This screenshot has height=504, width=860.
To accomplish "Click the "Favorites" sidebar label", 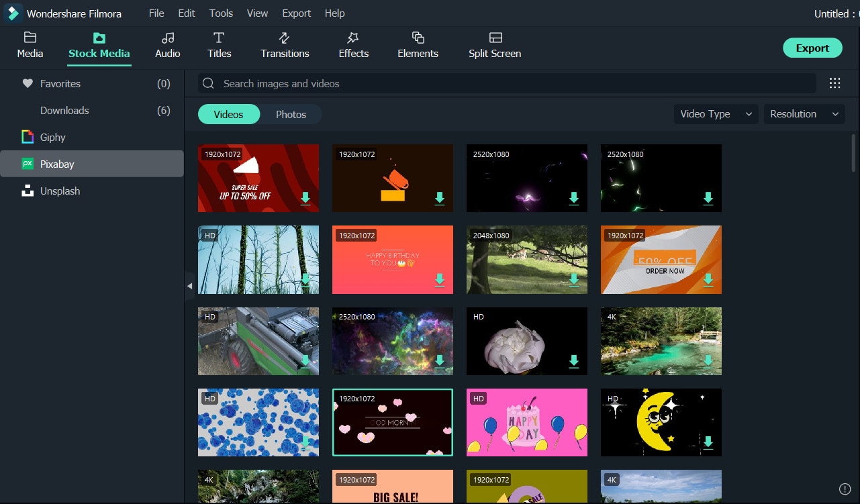I will [x=60, y=84].
